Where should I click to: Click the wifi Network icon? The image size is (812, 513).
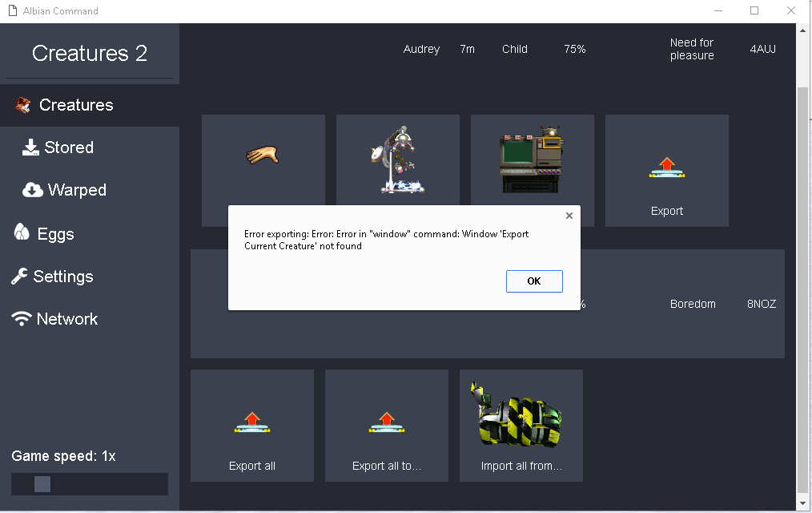(22, 318)
